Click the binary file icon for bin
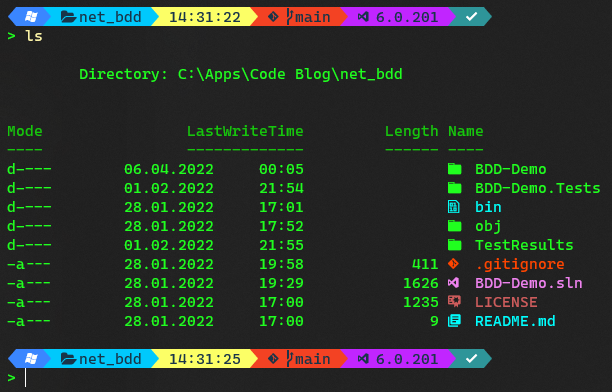Screen dimensions: 612x392 (x=454, y=207)
